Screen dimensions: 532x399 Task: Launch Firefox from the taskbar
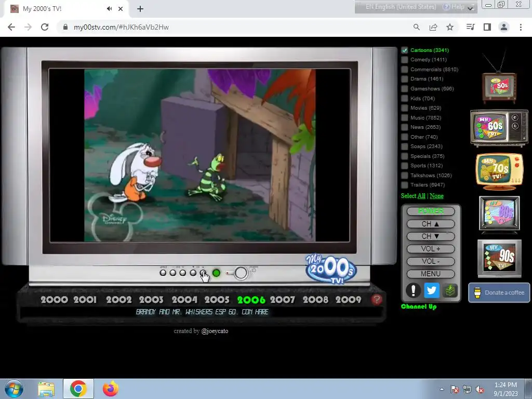click(x=111, y=389)
